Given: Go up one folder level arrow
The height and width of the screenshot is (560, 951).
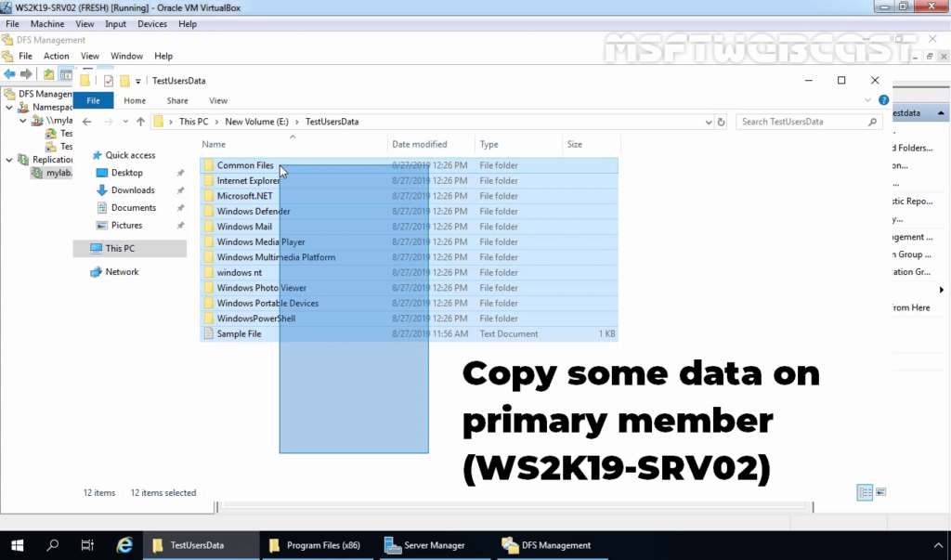Looking at the screenshot, I should [141, 122].
